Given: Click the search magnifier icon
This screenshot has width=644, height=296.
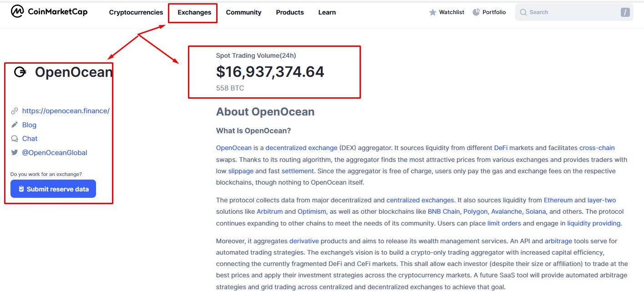Looking at the screenshot, I should [x=523, y=12].
